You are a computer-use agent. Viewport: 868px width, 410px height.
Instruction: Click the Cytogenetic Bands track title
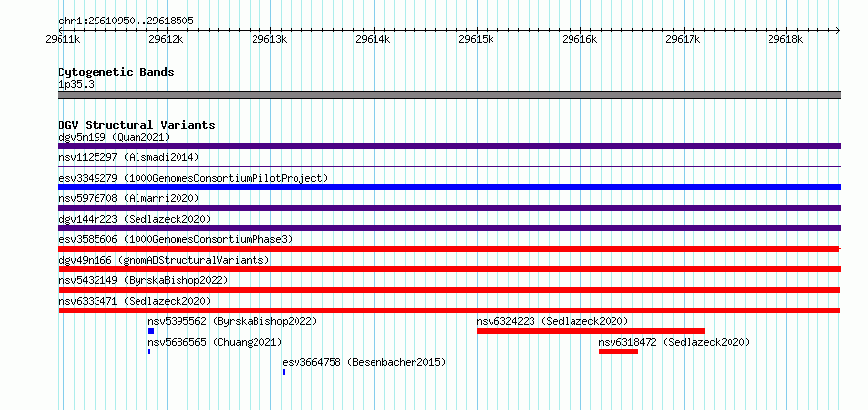116,72
